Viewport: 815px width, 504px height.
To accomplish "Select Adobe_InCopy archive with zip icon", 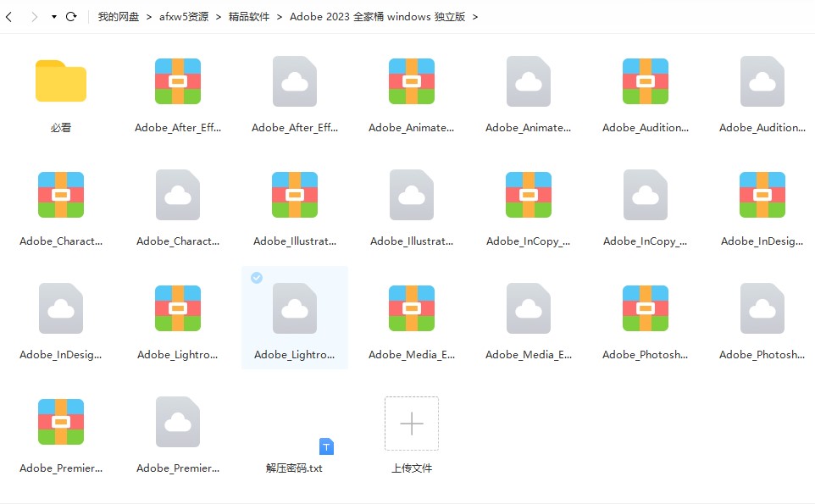I will point(529,195).
